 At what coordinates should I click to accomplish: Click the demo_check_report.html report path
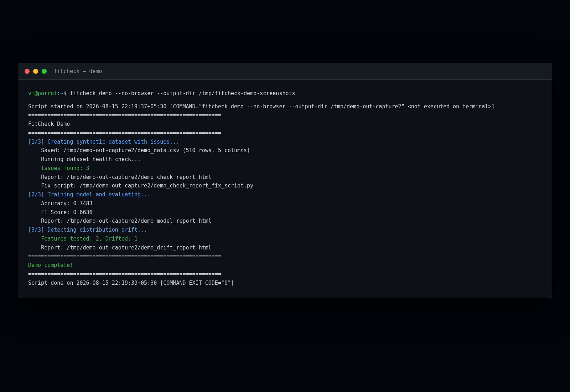pos(139,177)
